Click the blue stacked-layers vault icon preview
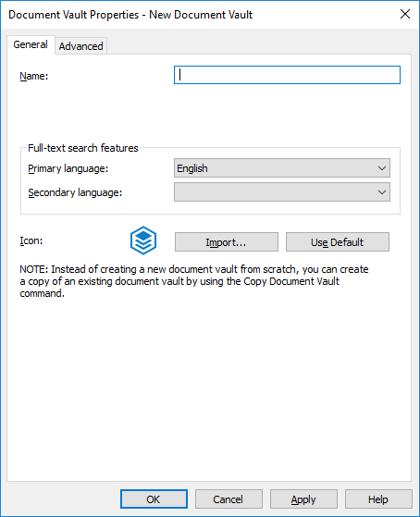Screen dimensions: 420x517 pyautogui.click(x=143, y=240)
